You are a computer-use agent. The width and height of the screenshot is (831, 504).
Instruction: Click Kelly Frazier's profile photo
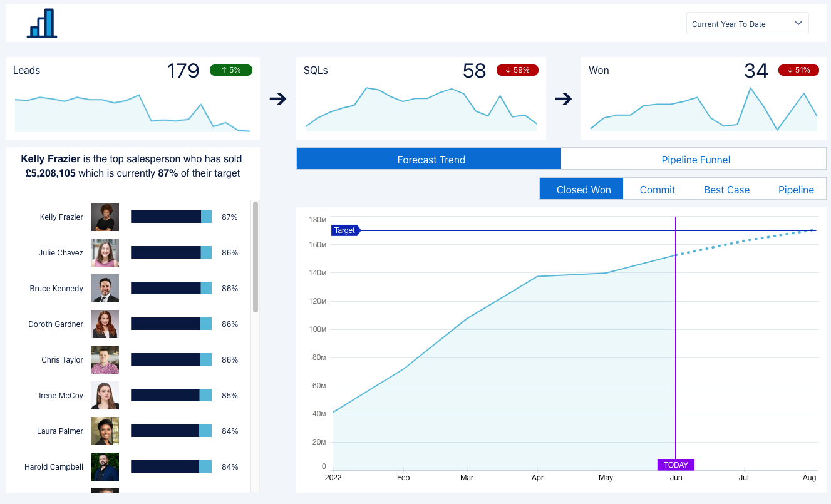(105, 217)
